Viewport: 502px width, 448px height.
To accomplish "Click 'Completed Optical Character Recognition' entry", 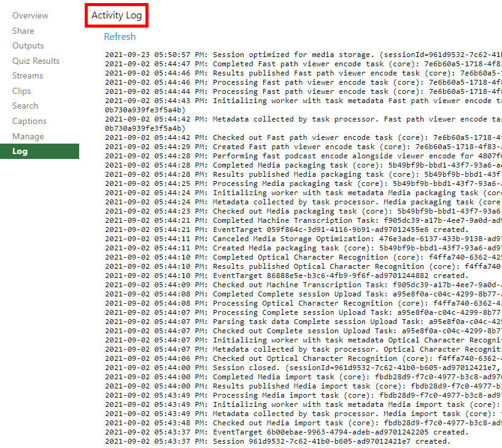I will [x=303, y=258].
